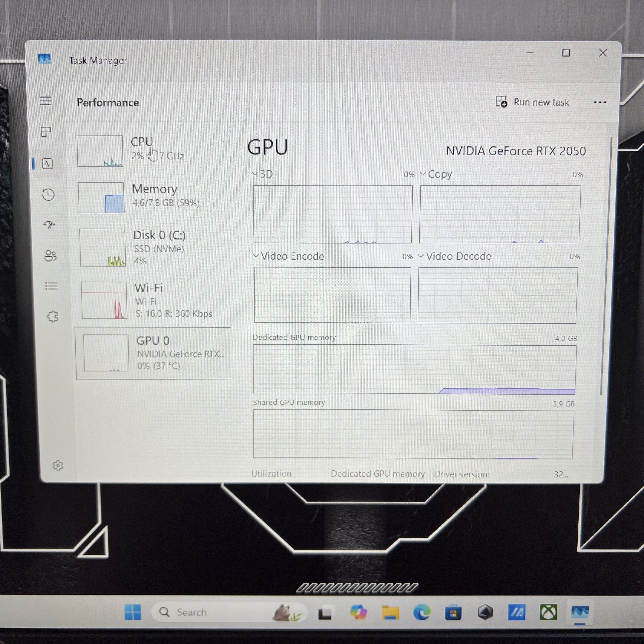Viewport: 644px width, 644px height.
Task: Close the Task Manager window
Action: point(603,53)
